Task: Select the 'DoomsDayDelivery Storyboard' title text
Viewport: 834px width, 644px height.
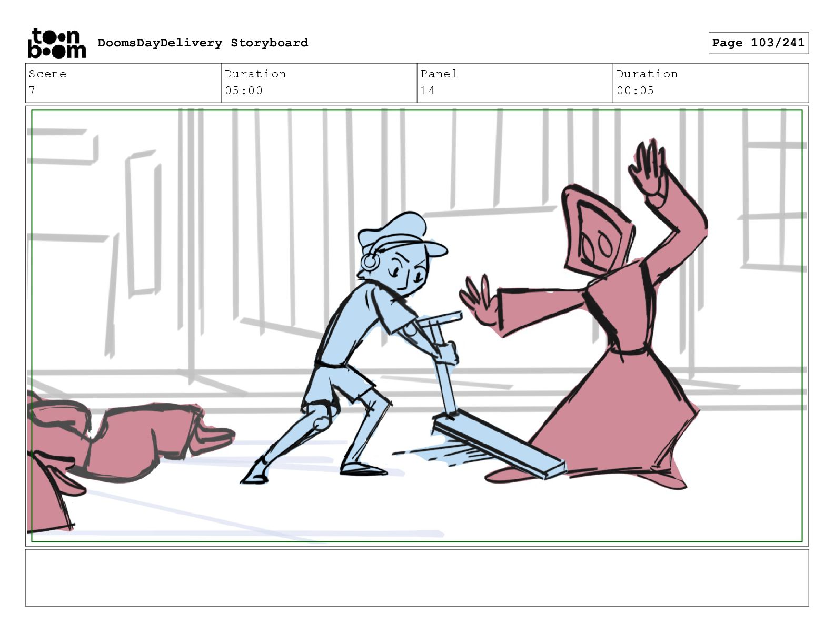Action: (203, 43)
